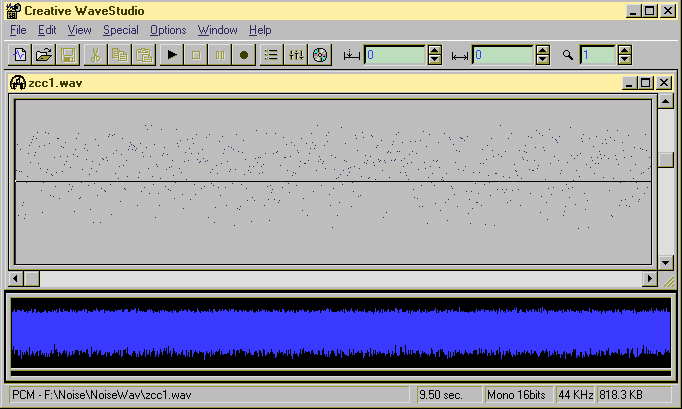The height and width of the screenshot is (409, 682).
Task: Copy selection using the Copy icon
Action: pyautogui.click(x=120, y=55)
